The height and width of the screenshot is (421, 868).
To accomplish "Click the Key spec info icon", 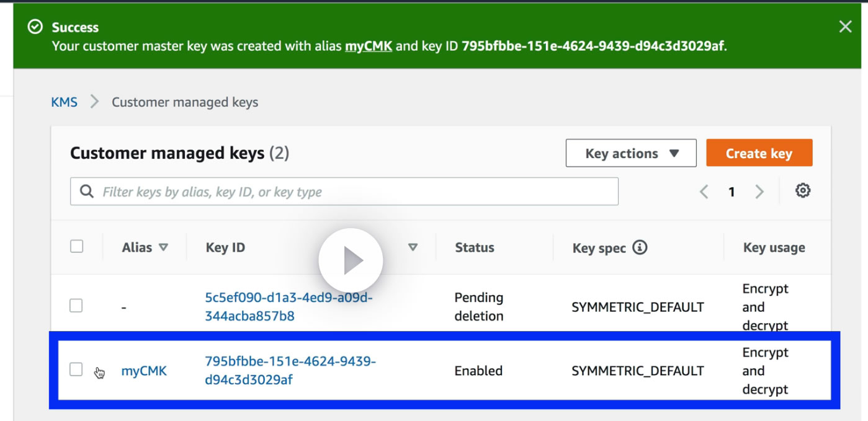I will point(640,247).
